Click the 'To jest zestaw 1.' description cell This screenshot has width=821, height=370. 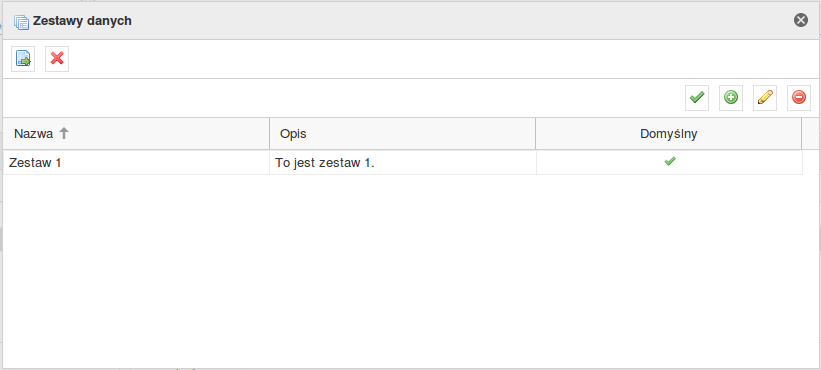325,163
